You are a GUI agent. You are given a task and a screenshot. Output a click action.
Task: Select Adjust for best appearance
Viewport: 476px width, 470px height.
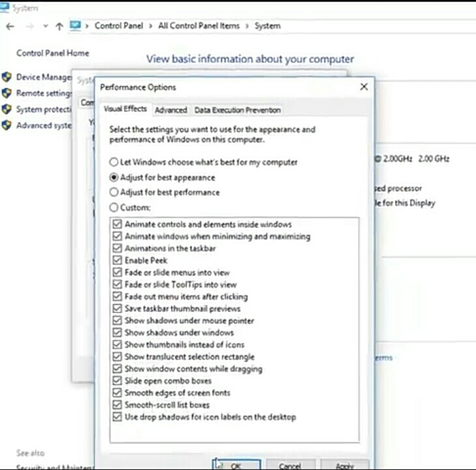click(x=162, y=178)
